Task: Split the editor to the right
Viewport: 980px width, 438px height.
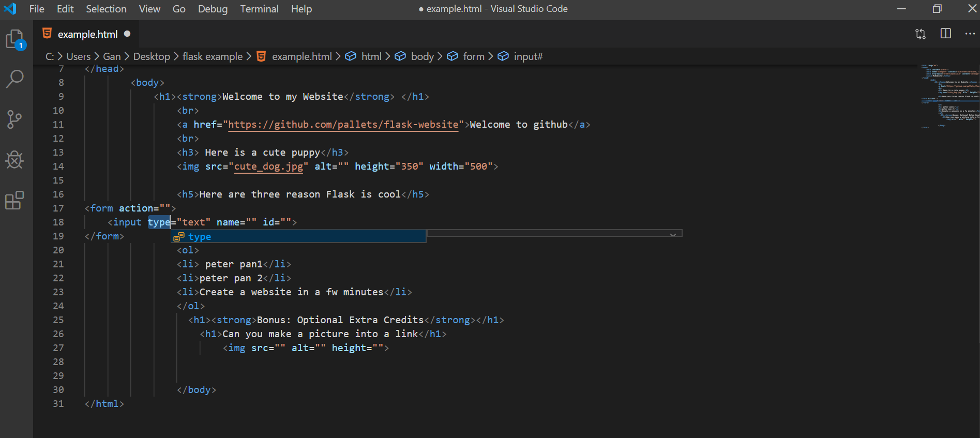Action: [945, 34]
